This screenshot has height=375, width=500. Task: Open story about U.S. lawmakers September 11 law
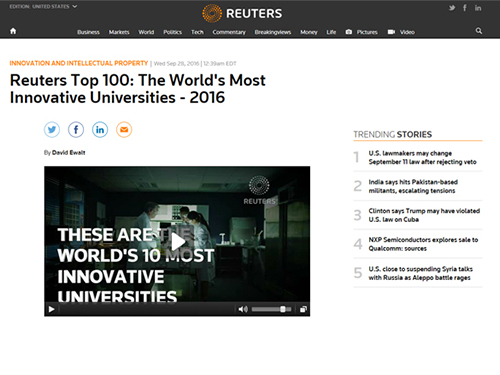coord(422,157)
